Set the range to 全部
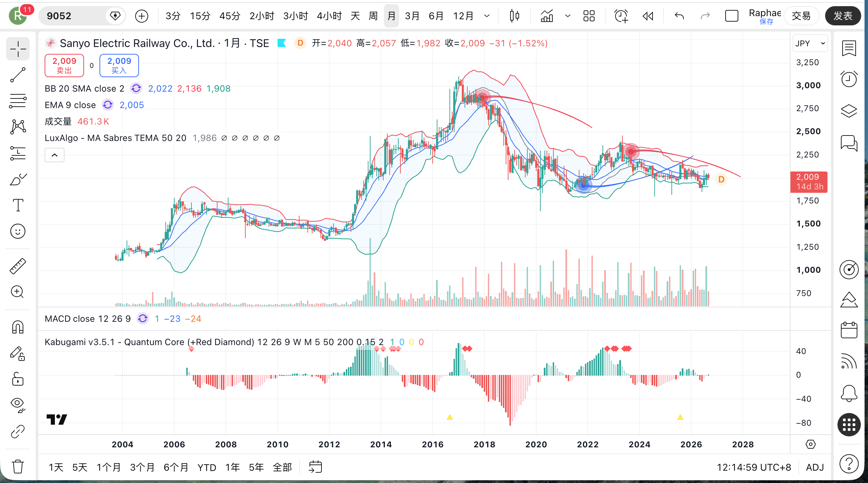868x483 pixels. (282, 467)
